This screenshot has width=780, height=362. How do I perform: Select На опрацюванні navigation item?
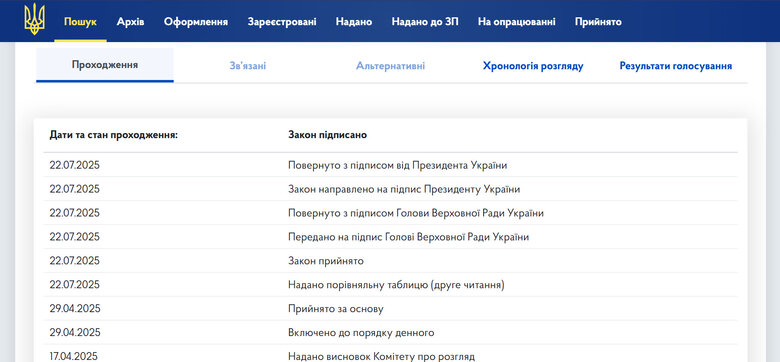517,22
